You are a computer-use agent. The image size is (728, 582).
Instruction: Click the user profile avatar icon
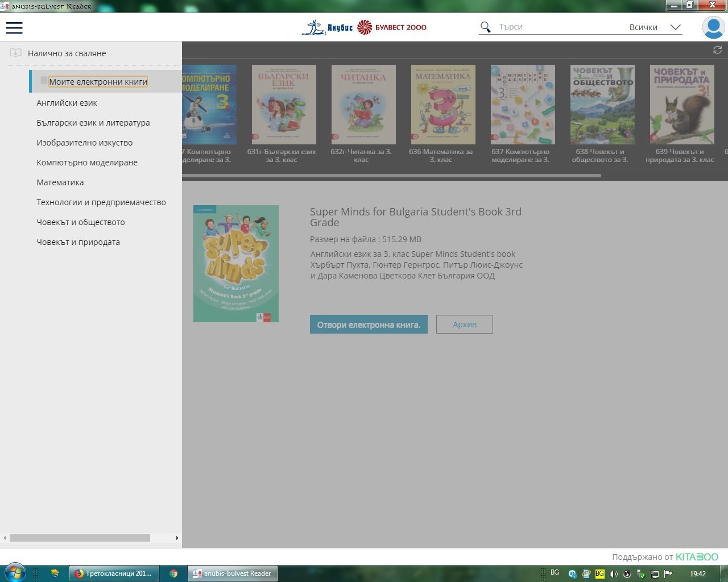[713, 27]
